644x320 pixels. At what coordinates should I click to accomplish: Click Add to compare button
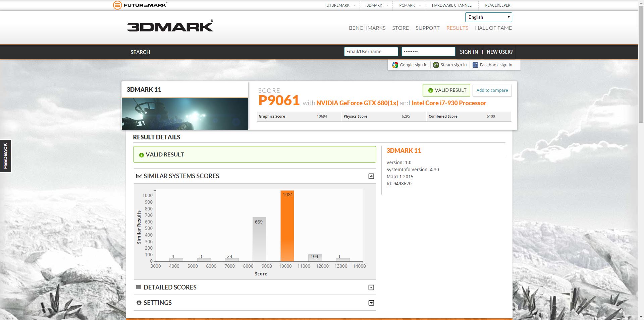[x=492, y=90]
